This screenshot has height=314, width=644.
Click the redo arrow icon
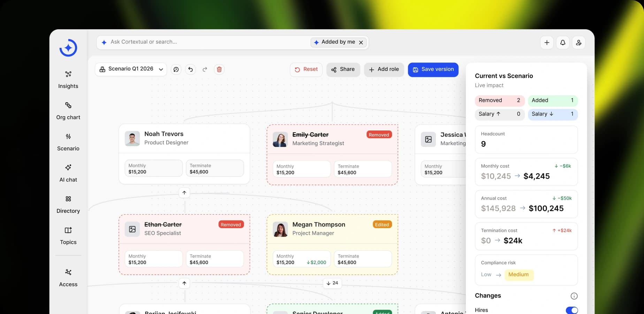click(x=205, y=69)
